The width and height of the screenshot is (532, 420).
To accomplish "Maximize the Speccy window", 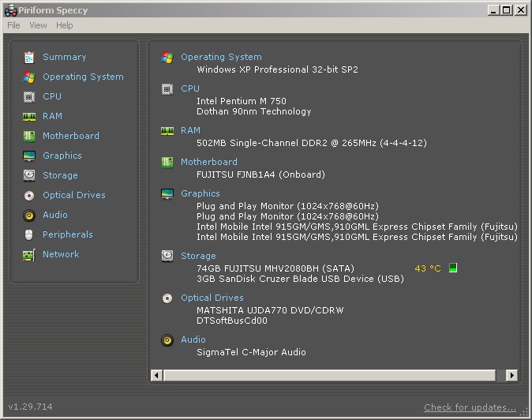I will [x=506, y=10].
